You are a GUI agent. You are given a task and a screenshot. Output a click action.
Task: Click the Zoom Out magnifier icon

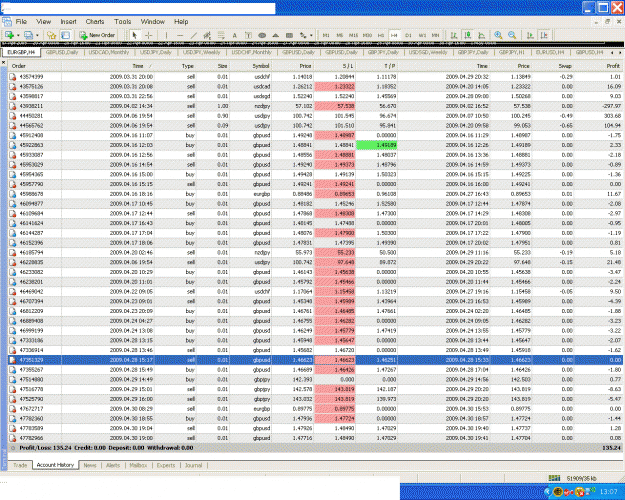point(512,35)
